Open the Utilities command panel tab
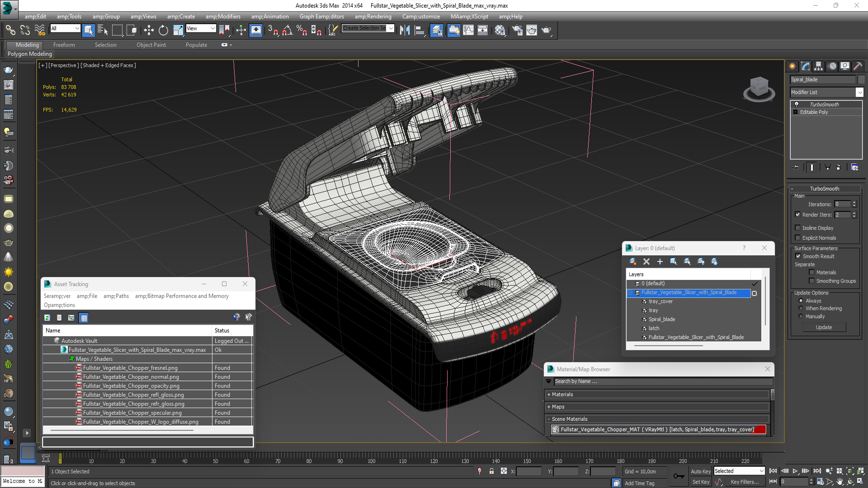Viewport: 868px width, 488px height. tap(858, 66)
